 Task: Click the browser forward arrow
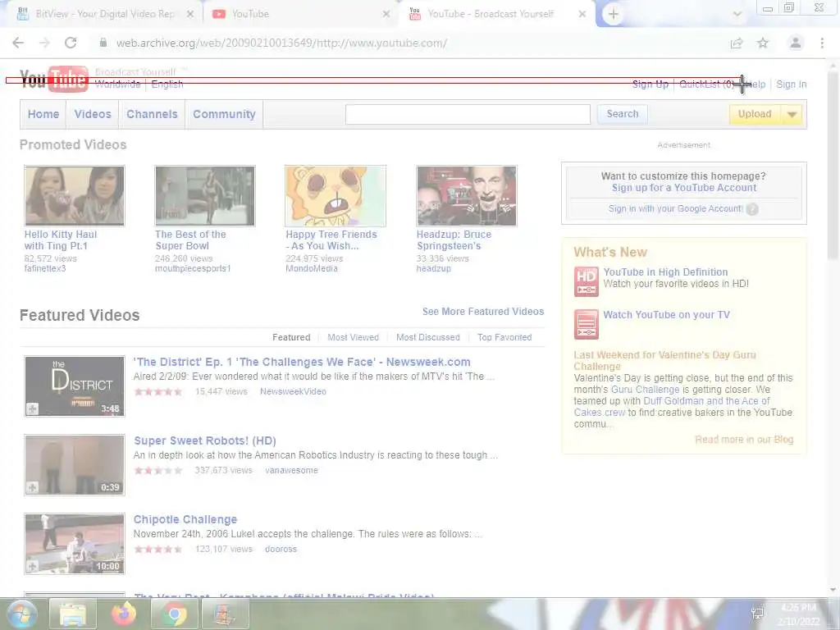(44, 43)
